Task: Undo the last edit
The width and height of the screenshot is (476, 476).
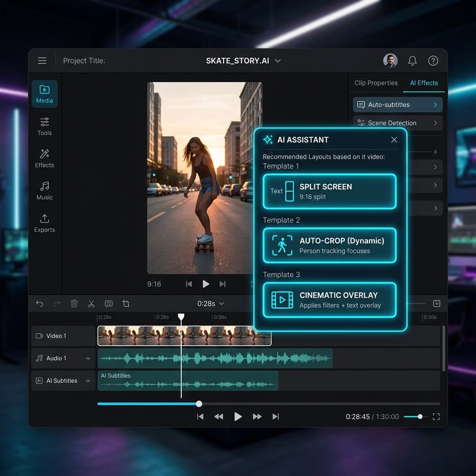Action: click(x=40, y=304)
